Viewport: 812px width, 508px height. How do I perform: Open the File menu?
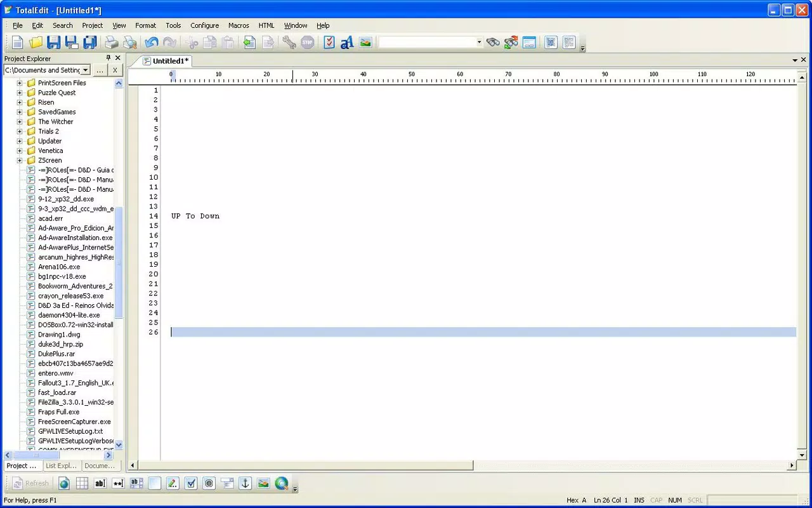pyautogui.click(x=18, y=25)
